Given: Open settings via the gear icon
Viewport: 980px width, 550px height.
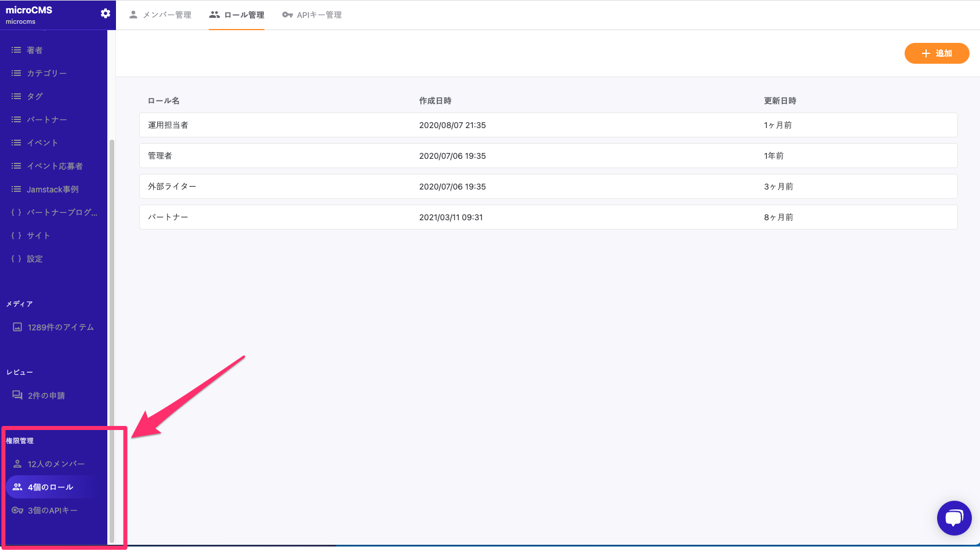Looking at the screenshot, I should pyautogui.click(x=105, y=13).
